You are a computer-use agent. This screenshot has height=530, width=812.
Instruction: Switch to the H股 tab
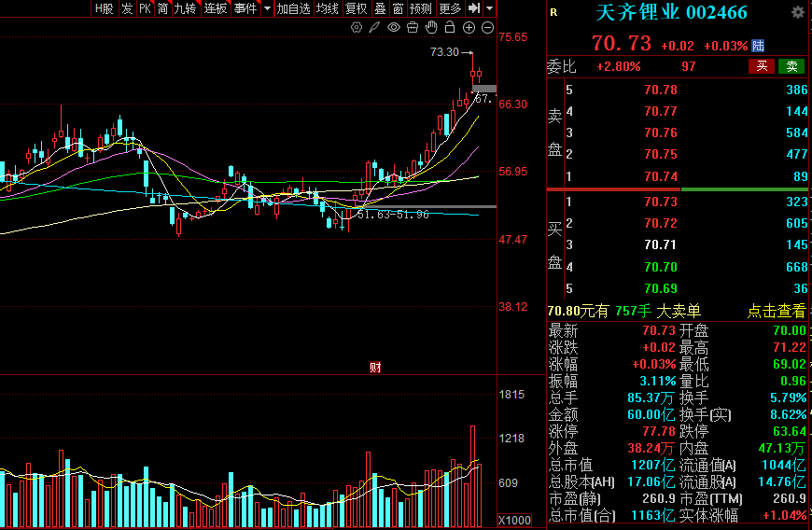104,8
